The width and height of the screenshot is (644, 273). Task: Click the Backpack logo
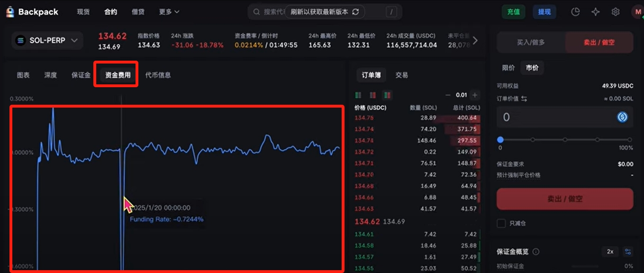[x=32, y=12]
